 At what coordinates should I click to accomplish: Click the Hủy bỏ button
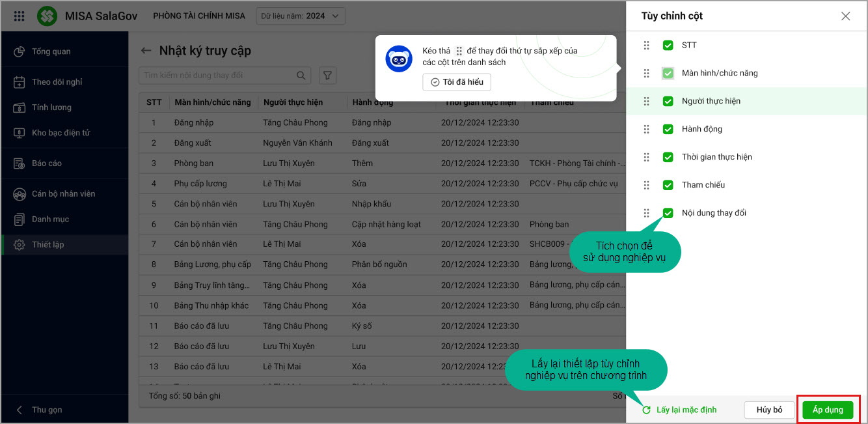[769, 410]
